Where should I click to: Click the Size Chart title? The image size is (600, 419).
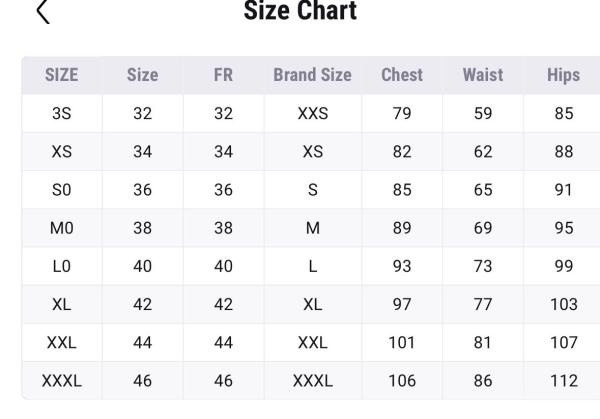[300, 12]
